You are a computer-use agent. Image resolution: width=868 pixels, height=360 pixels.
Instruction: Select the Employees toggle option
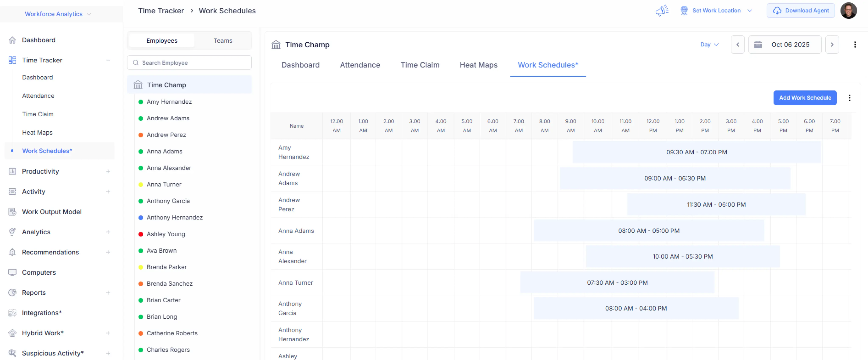(162, 41)
